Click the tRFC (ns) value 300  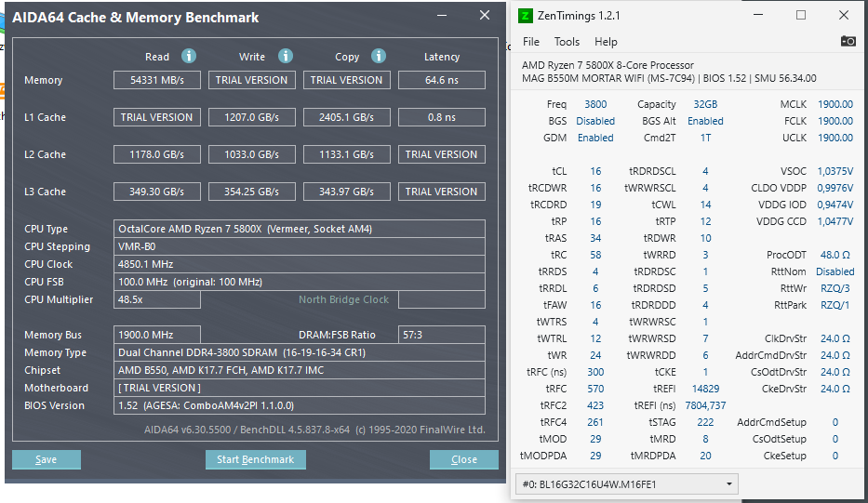coord(595,372)
